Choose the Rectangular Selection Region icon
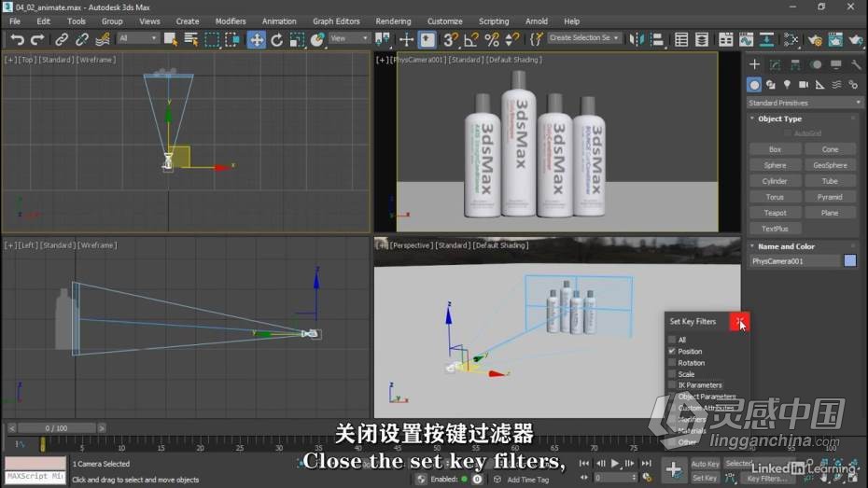The width and height of the screenshot is (868, 488). pos(212,39)
